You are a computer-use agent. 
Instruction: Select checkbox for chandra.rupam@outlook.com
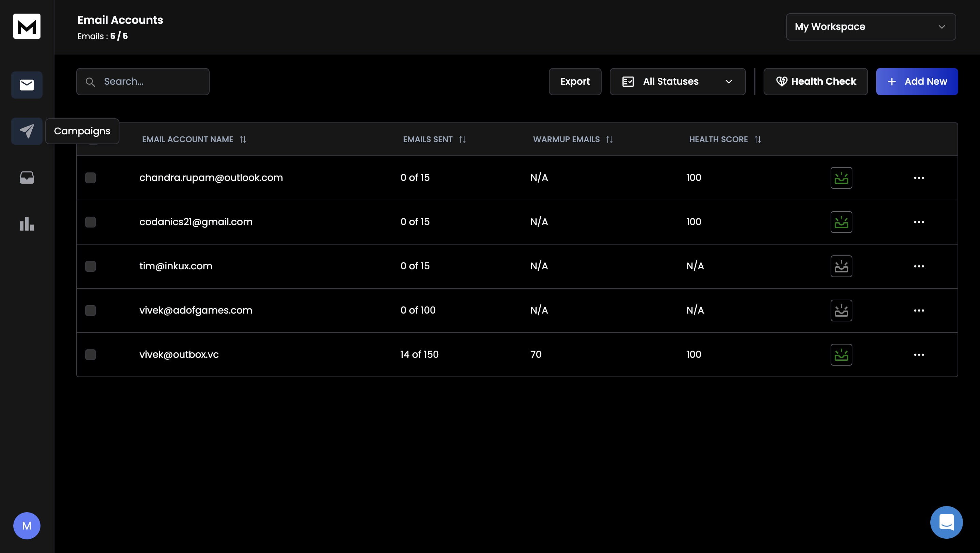[x=91, y=178]
